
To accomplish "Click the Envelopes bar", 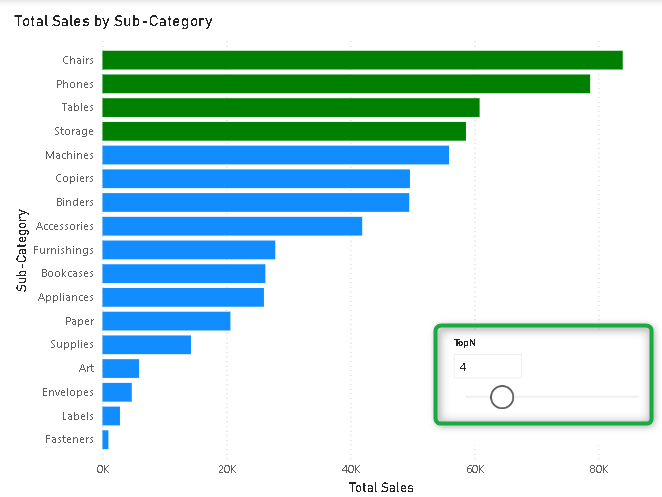I will (117, 392).
